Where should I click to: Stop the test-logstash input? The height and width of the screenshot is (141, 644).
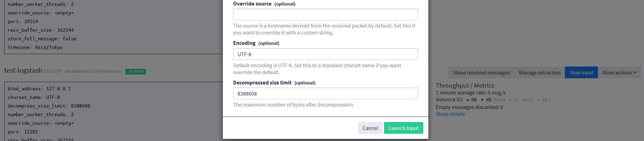point(581,72)
